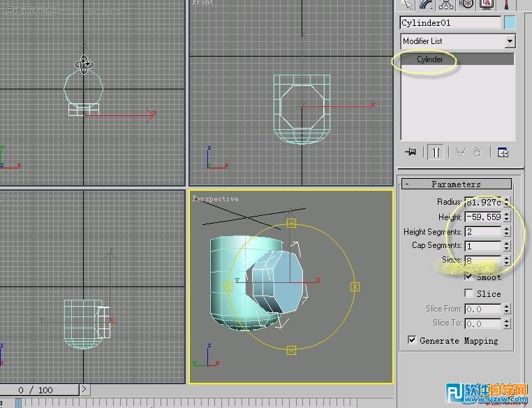Switch to the Modify panel tab
Viewport: 532px width, 408px height.
click(427, 4)
